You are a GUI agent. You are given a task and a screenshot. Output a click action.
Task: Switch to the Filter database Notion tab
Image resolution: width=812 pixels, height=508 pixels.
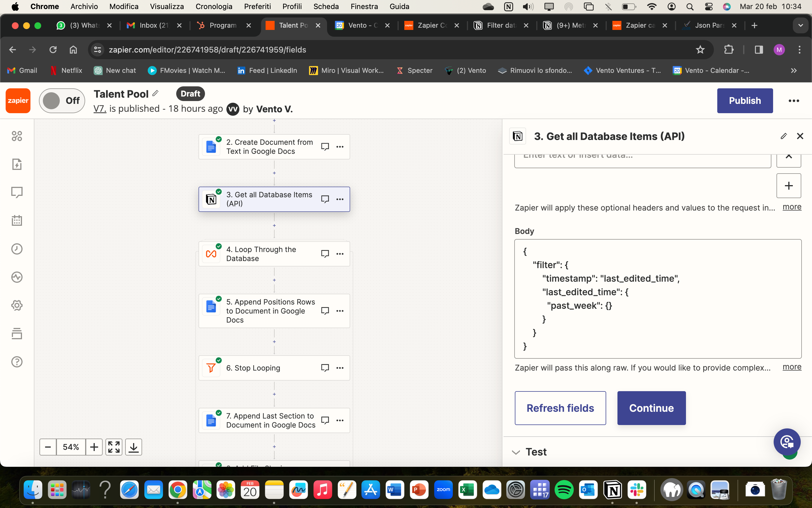coord(501,25)
